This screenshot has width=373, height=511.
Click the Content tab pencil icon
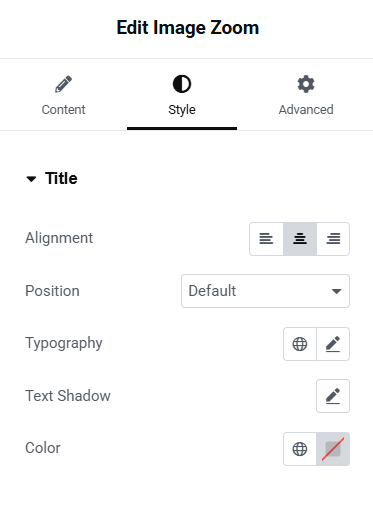[x=63, y=84]
